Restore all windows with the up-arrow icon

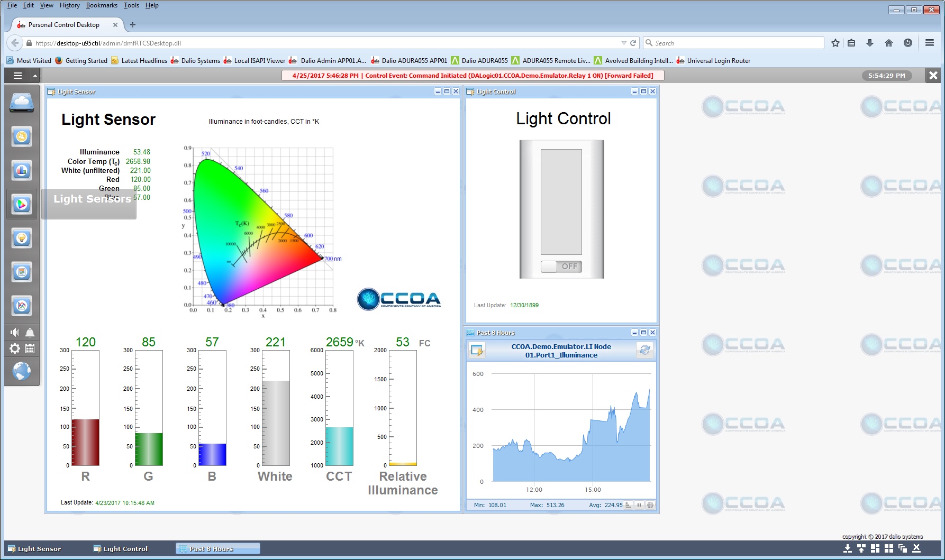(861, 548)
